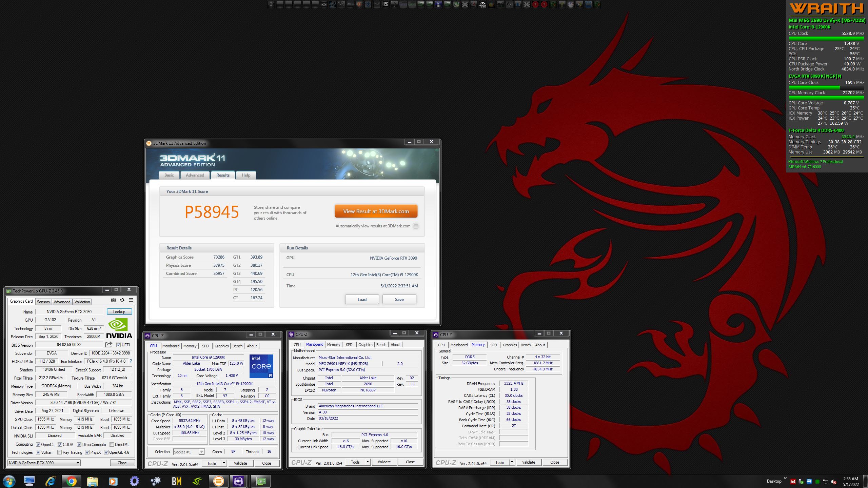Open Windows Explorer folder icon on taskbar
The width and height of the screenshot is (868, 488).
click(92, 481)
